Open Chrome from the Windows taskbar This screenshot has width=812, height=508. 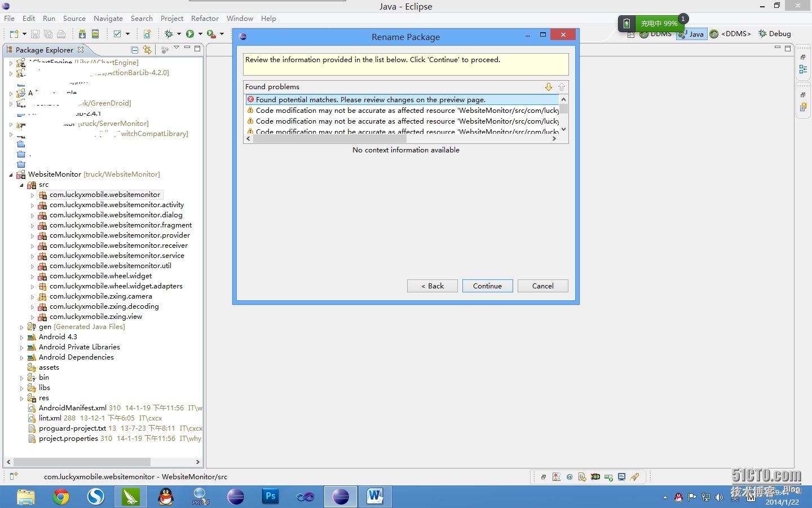[x=61, y=497]
